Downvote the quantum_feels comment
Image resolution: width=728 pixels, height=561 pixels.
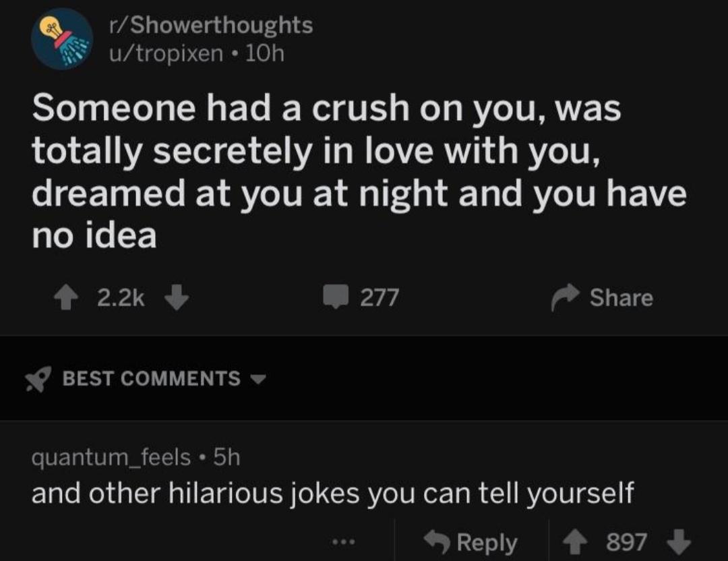click(x=679, y=541)
